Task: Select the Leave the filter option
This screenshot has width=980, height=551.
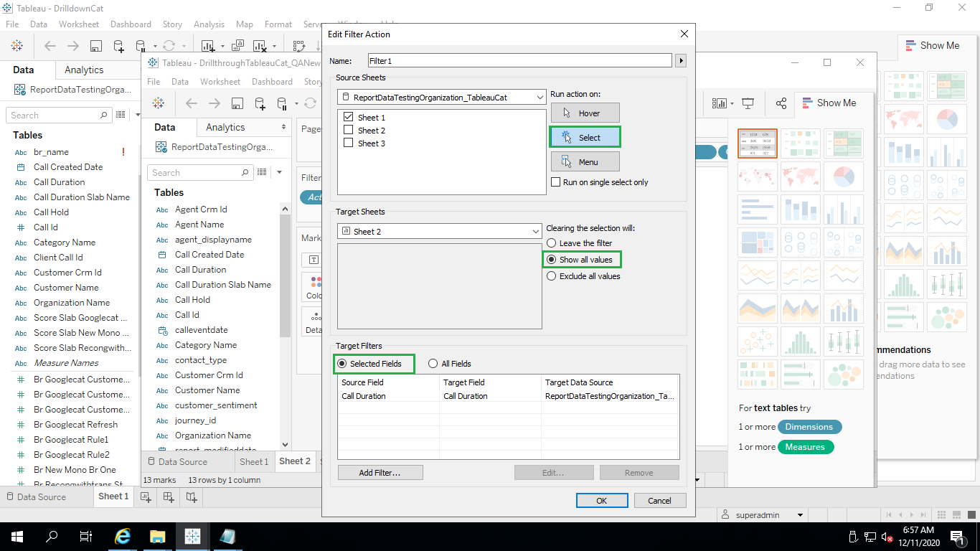Action: [x=552, y=243]
